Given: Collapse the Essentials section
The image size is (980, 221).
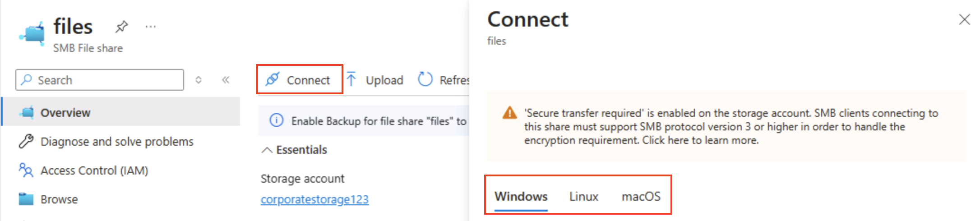Looking at the screenshot, I should coord(267,150).
